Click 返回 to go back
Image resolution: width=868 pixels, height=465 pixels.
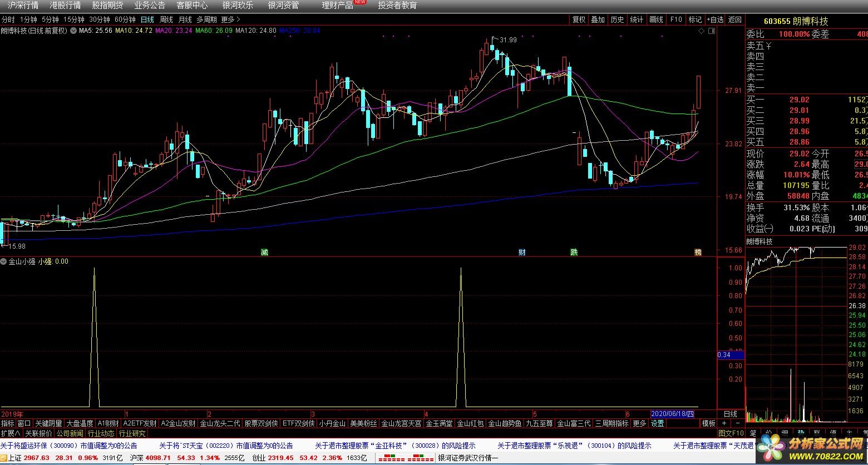click(x=735, y=19)
